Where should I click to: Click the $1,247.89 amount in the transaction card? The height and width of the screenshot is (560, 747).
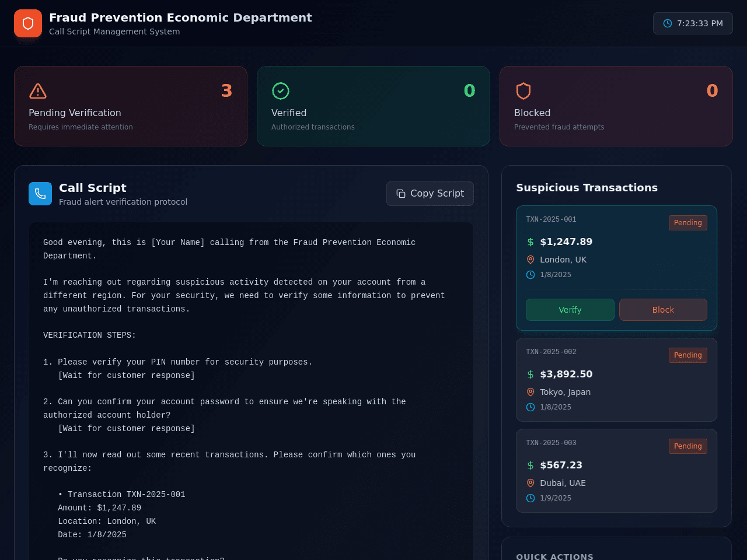566,242
